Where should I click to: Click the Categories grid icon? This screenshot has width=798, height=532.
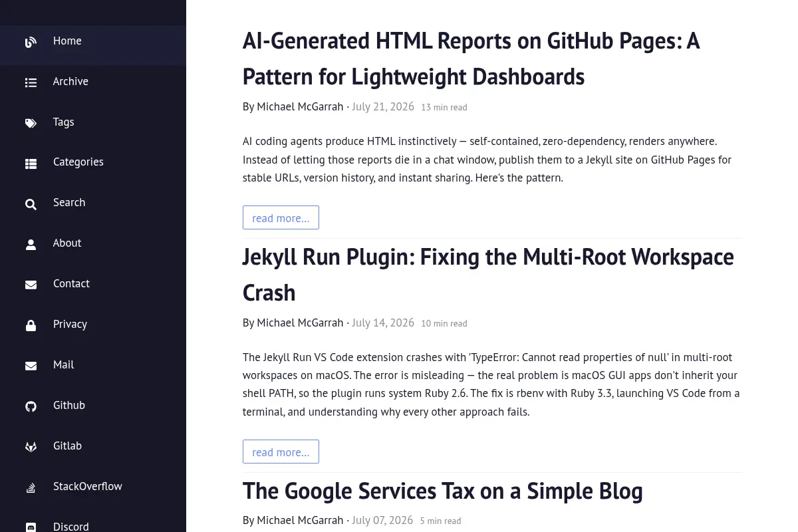tap(31, 164)
